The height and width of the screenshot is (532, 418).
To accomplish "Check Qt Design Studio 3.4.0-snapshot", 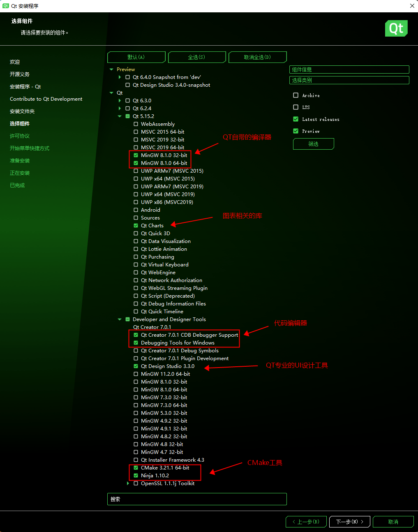I will click(x=127, y=85).
